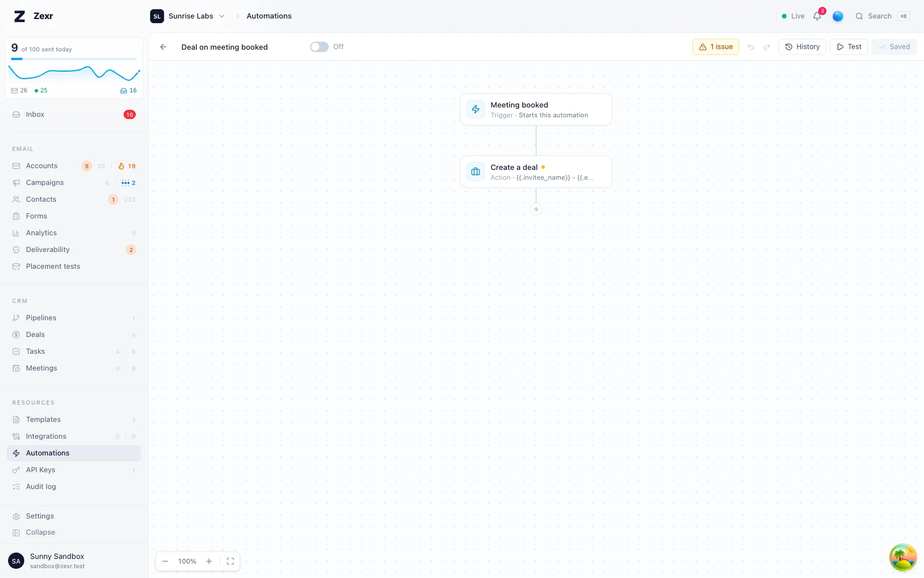The image size is (924, 578).
Task: Click the Saved status button
Action: [x=894, y=47]
